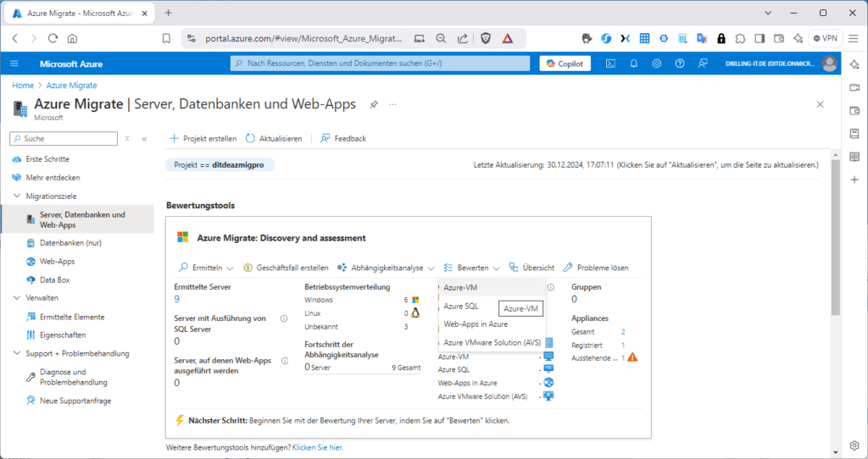Open the browser zoom magnifier icon
The image size is (868, 459).
tap(441, 38)
